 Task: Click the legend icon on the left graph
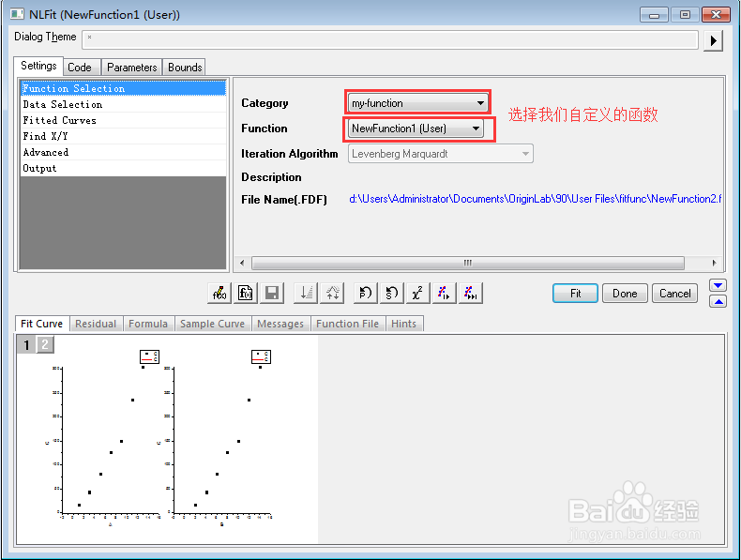tap(149, 356)
